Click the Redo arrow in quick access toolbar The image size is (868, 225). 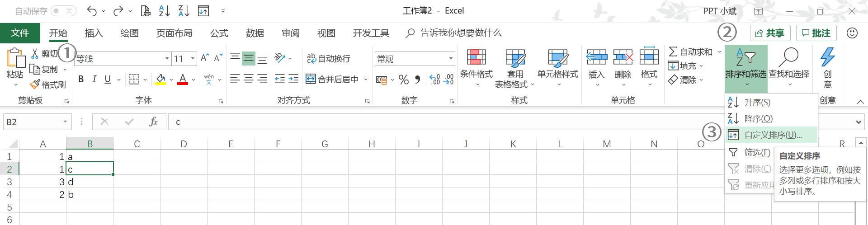pyautogui.click(x=118, y=11)
